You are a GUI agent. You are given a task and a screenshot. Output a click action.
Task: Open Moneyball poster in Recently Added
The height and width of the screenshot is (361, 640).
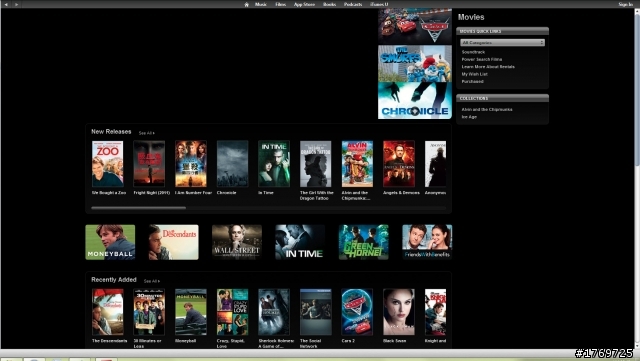point(191,312)
